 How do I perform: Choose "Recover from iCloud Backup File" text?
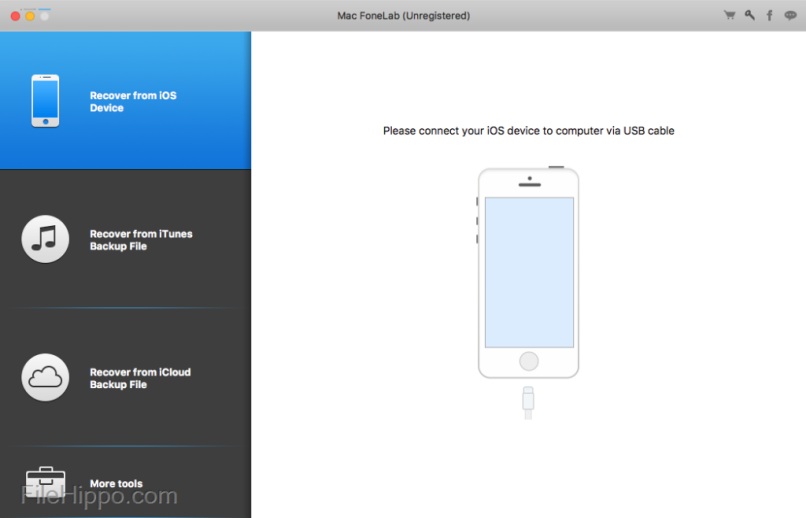point(139,378)
